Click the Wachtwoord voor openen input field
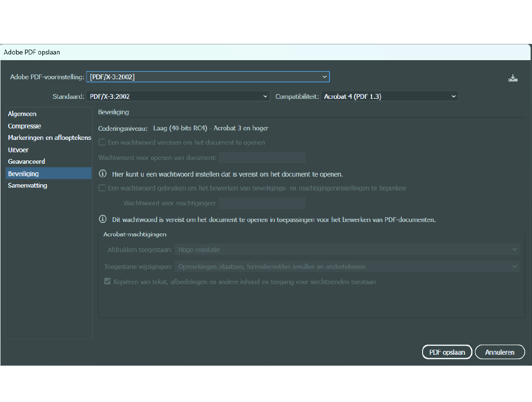Viewport: 532px width, 402px height. (x=262, y=158)
